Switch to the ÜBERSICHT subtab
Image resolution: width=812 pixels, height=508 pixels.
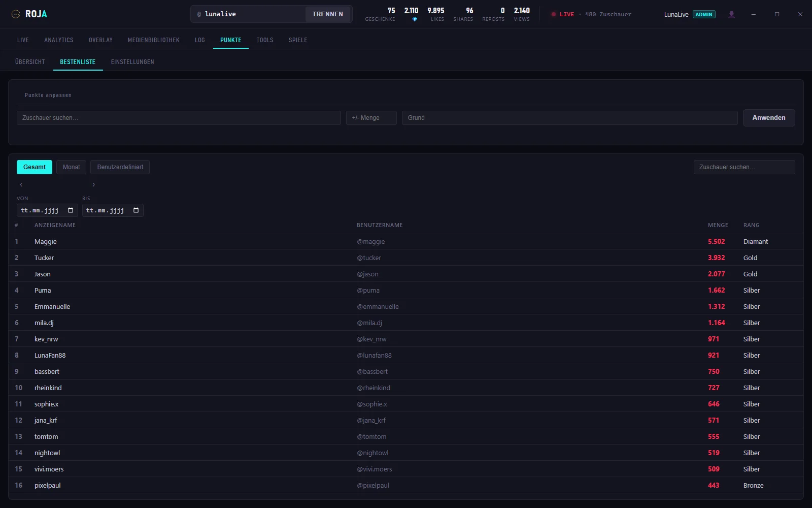point(30,62)
